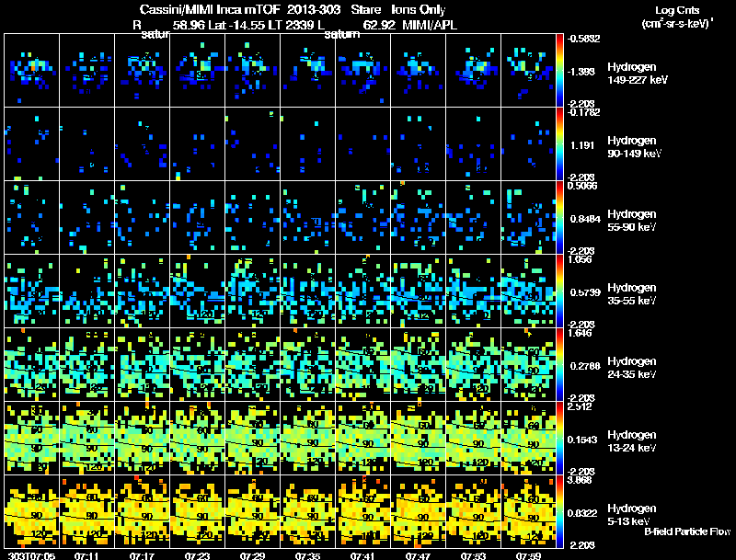Screen dimensions: 736x560
Task: Open the 24-35 keV panel above 07:23
Action: pyautogui.click(x=197, y=365)
